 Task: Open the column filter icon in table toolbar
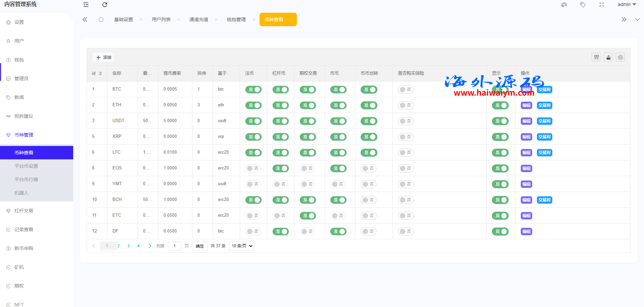click(596, 57)
